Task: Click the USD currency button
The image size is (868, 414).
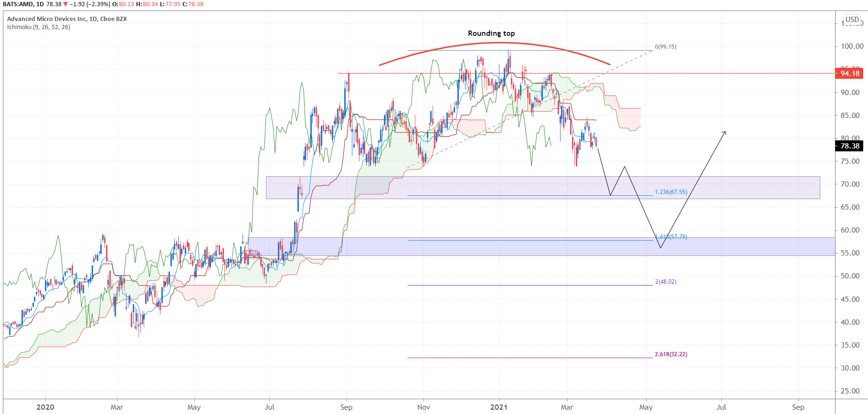Action: [x=852, y=20]
